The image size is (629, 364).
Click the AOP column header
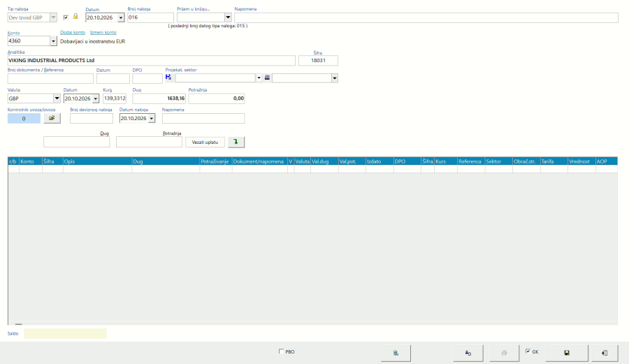click(607, 161)
